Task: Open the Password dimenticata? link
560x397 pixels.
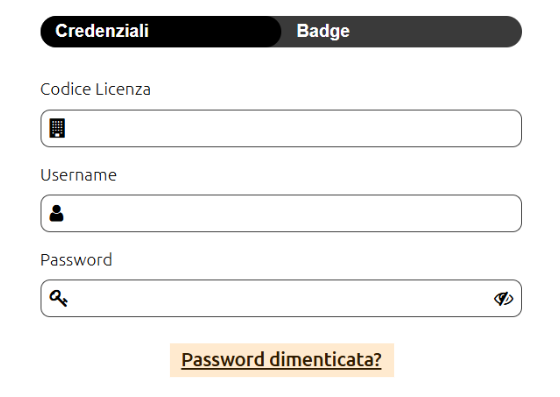Action: click(281, 360)
